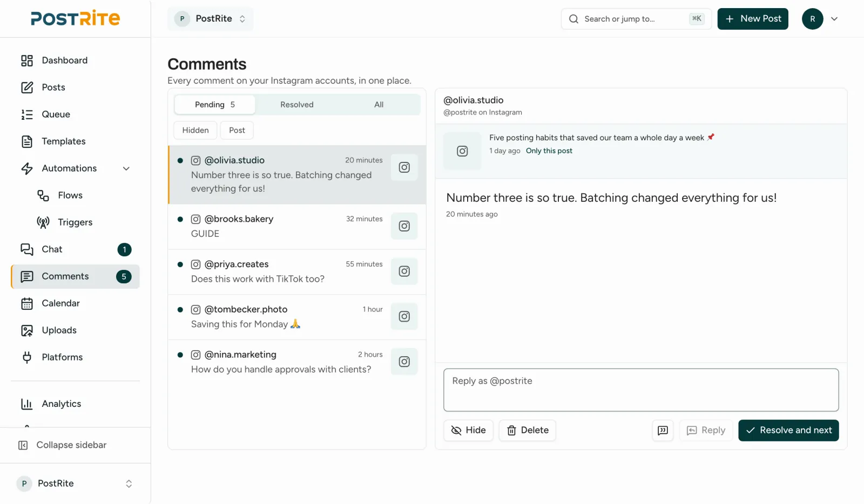This screenshot has width=864, height=504.
Task: Switch to the Pending tab
Action: (x=215, y=105)
